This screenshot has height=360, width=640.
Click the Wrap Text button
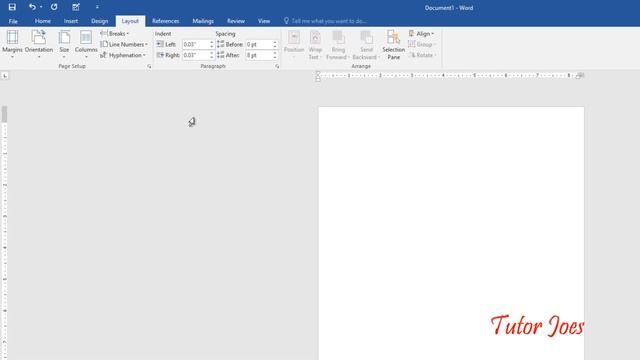coord(315,44)
